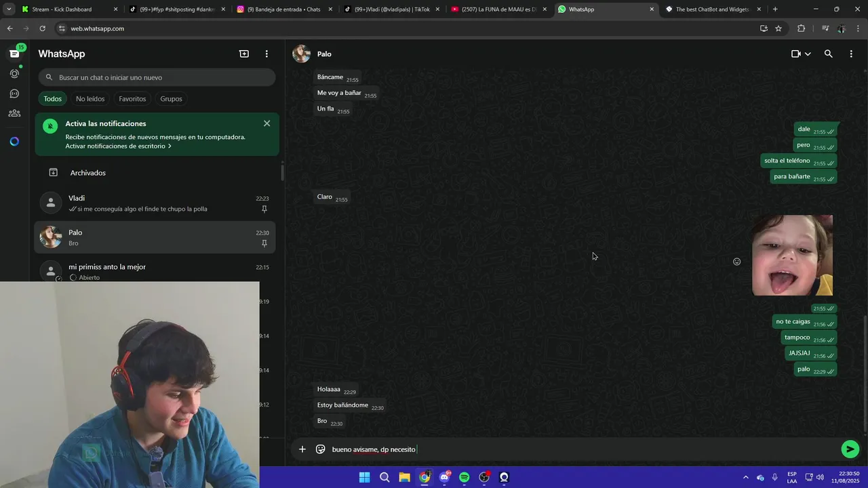868x488 pixels.
Task: Click the 'solta el teléfono' message
Action: 799,161
